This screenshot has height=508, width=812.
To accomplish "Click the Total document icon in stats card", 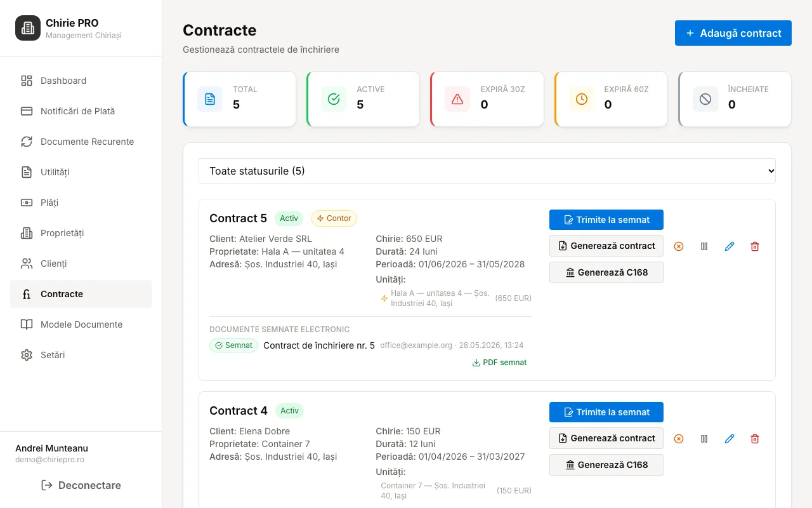I will 210,99.
